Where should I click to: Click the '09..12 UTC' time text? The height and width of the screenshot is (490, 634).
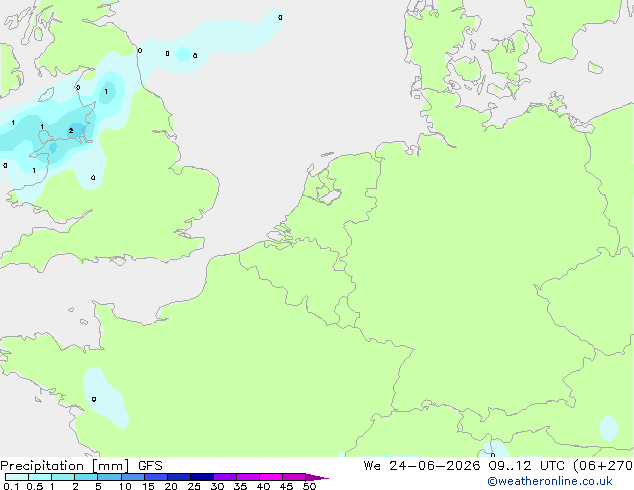point(526,466)
